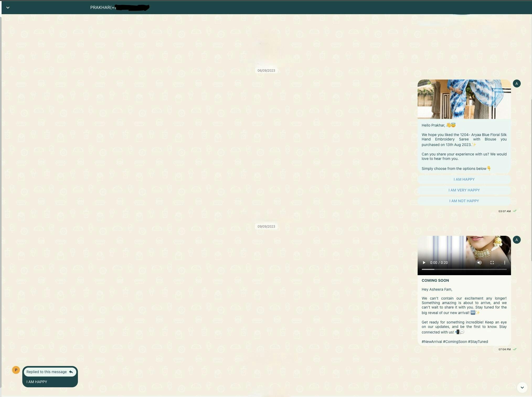Image resolution: width=532 pixels, height=397 pixels.
Task: Select the I AM VERY HAPPY option
Action: click(464, 190)
